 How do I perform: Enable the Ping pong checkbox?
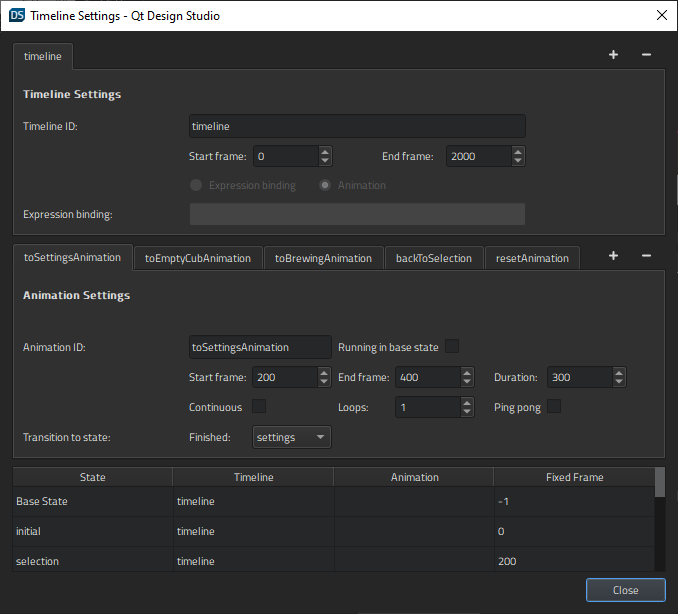[x=554, y=407]
